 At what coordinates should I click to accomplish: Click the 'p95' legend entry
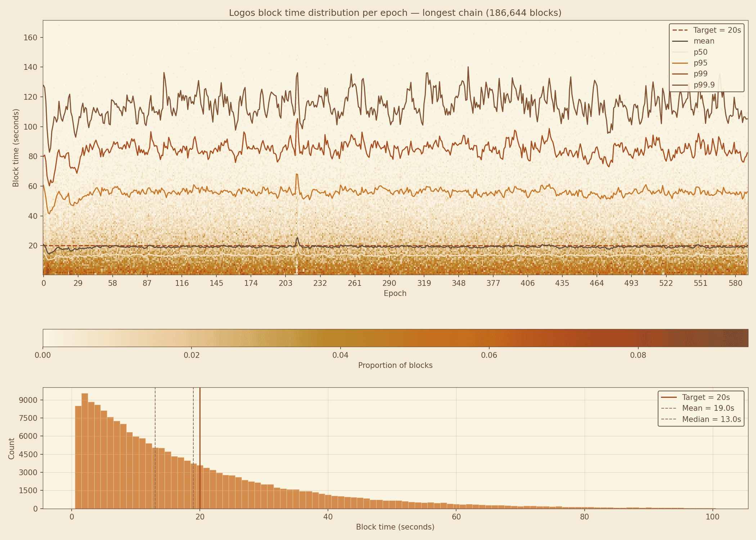(700, 63)
